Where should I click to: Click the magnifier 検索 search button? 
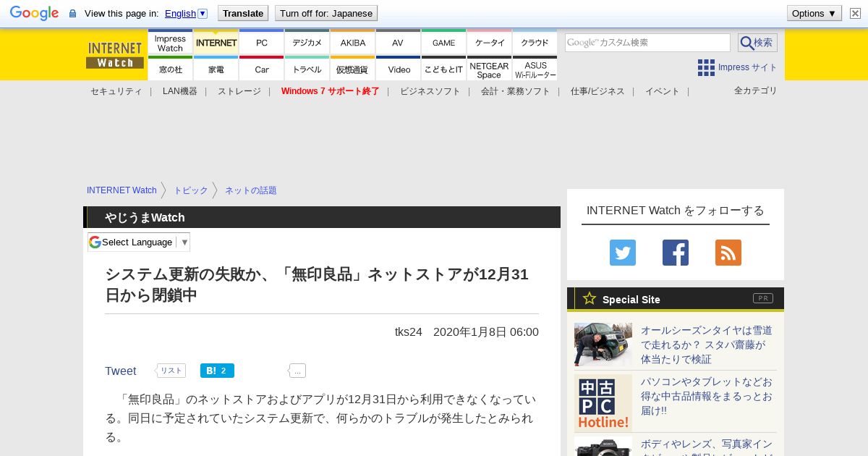click(x=757, y=43)
